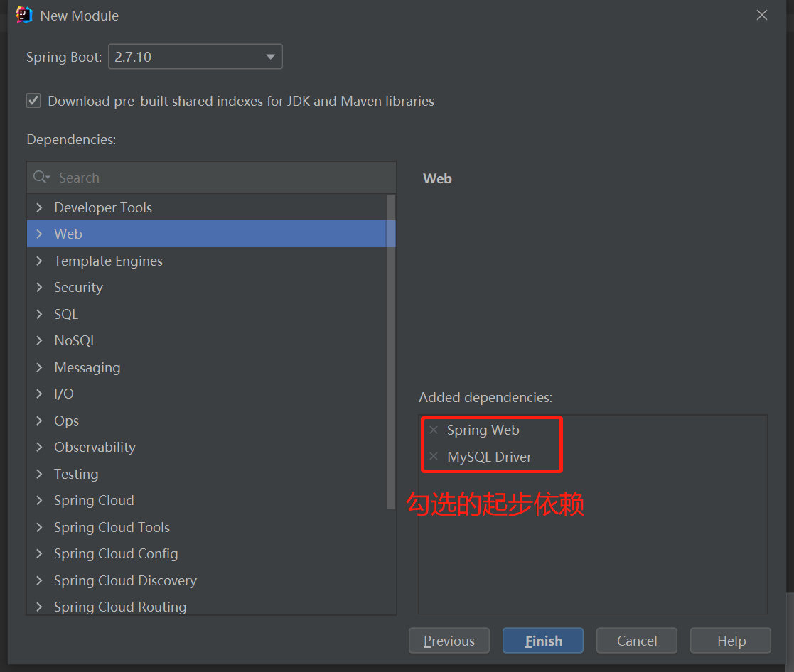Select the Observability category
794x672 pixels.
coord(95,447)
